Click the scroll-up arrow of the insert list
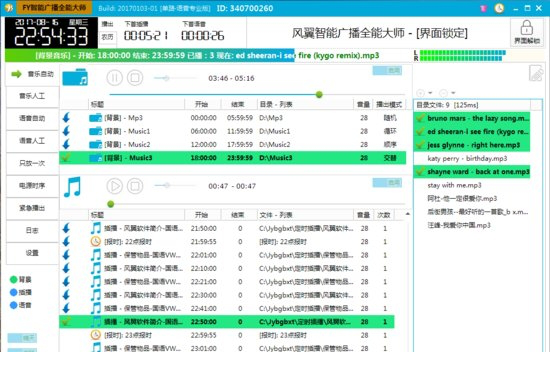Viewport: 550px width, 366px height. pos(408,214)
